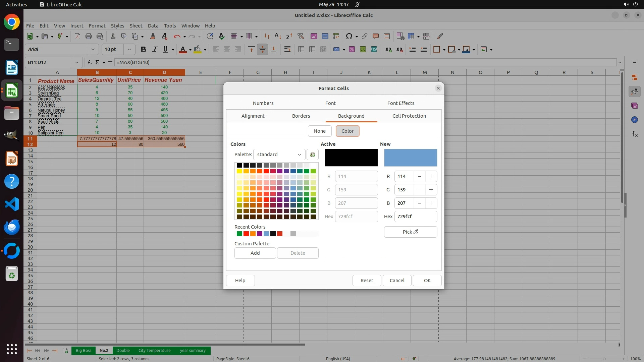Increase the Red value with plus
This screenshot has height=362, width=644.
[x=431, y=176]
